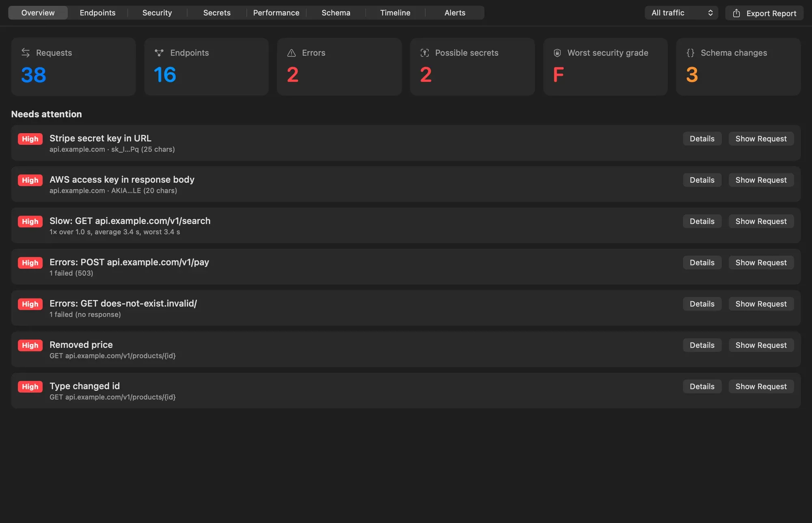Click the Schema changes count 3

click(692, 75)
